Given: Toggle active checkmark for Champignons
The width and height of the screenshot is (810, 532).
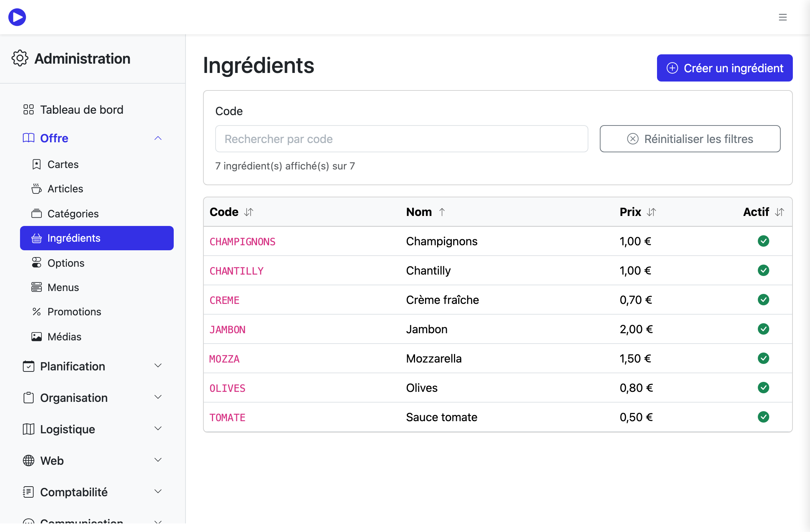Looking at the screenshot, I should coord(764,241).
